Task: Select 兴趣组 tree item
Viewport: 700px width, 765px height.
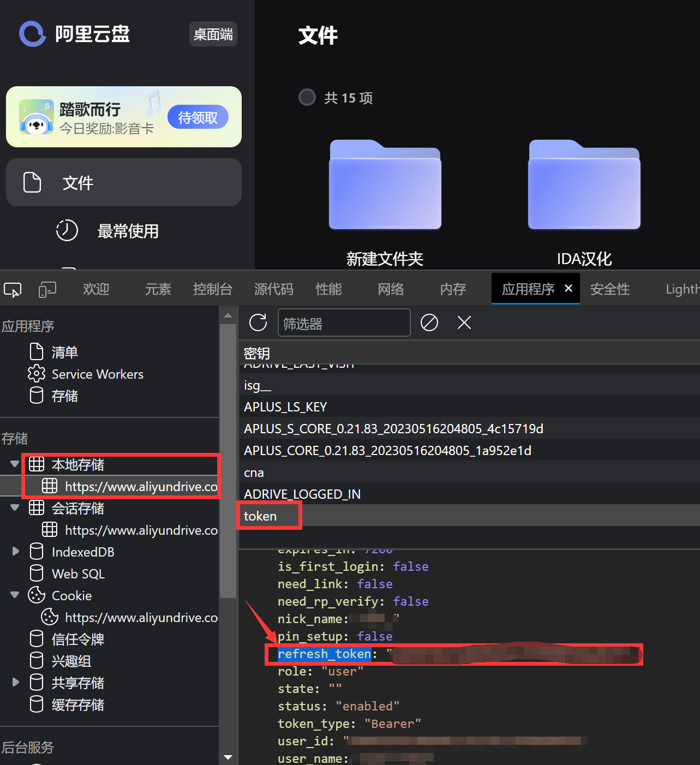Action: pyautogui.click(x=71, y=661)
